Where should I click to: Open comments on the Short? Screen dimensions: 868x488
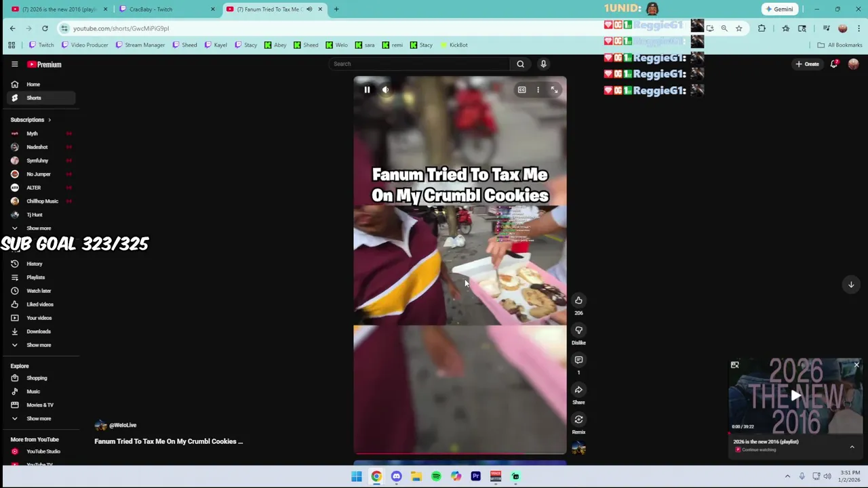click(x=578, y=360)
